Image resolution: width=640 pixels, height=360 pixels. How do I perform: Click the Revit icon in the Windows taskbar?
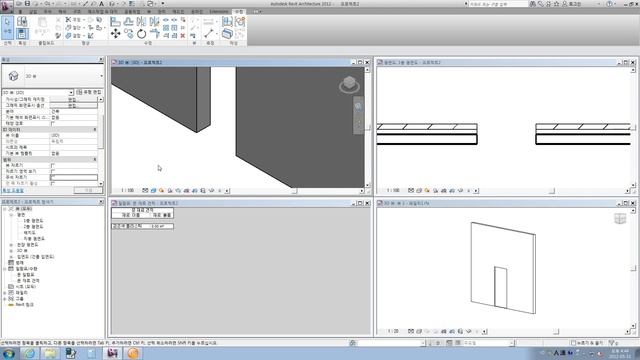tap(112, 353)
